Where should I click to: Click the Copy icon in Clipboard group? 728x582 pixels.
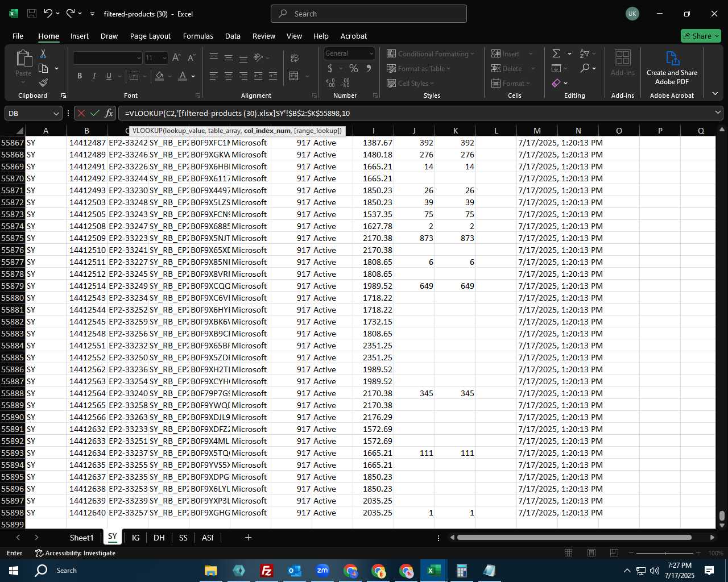click(x=43, y=69)
